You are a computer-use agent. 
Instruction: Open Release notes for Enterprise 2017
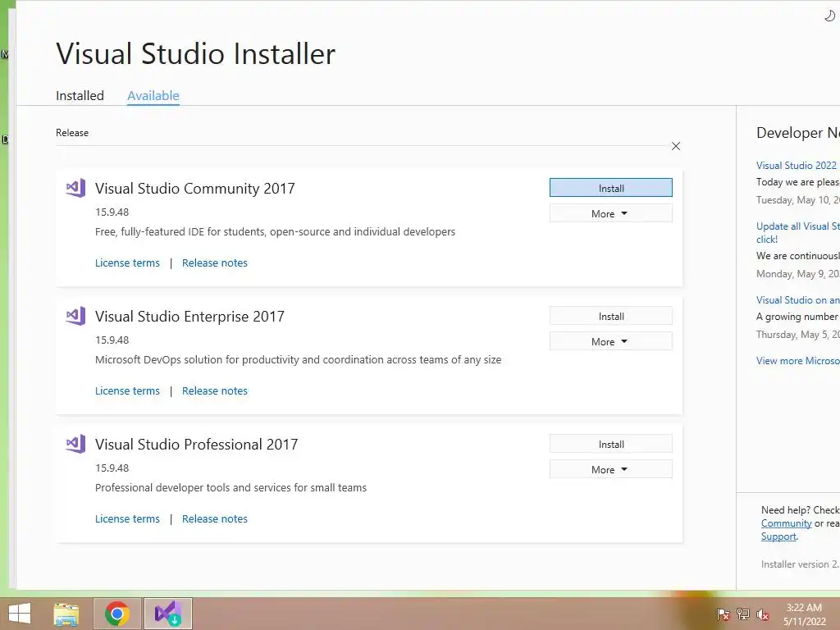pyautogui.click(x=215, y=391)
